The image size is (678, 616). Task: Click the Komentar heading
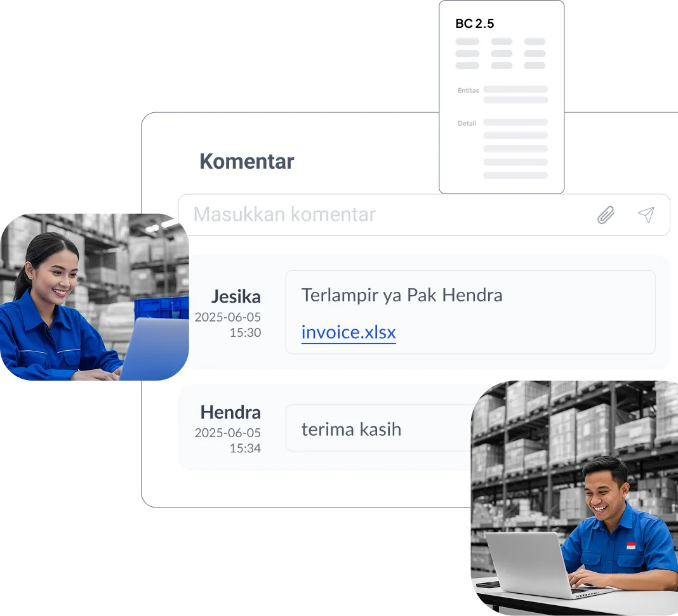(246, 162)
